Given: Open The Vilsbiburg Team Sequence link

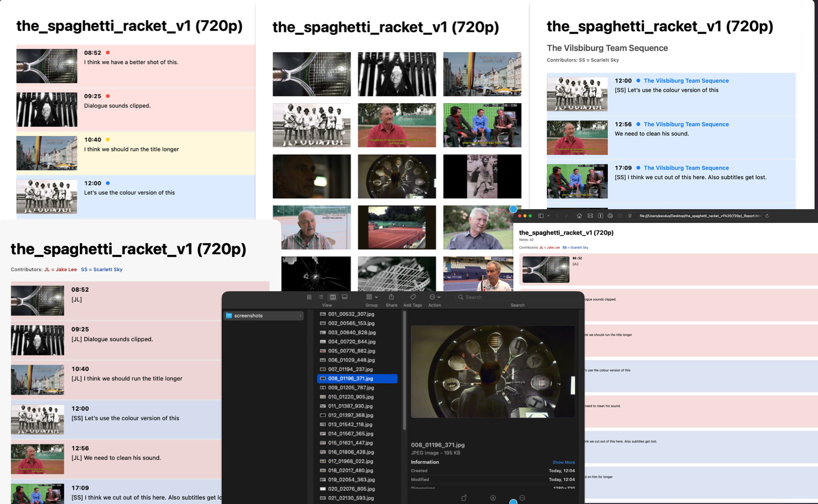Looking at the screenshot, I should pos(686,81).
